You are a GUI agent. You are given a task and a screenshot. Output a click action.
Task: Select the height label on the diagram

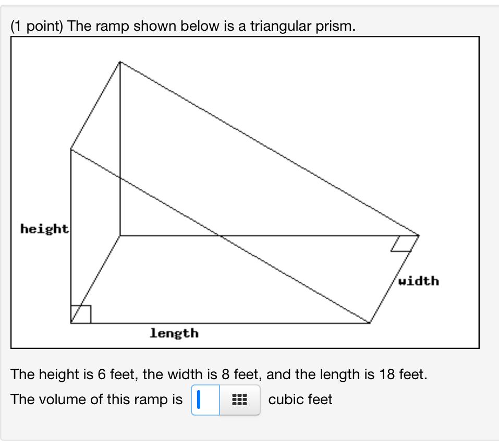pyautogui.click(x=44, y=228)
